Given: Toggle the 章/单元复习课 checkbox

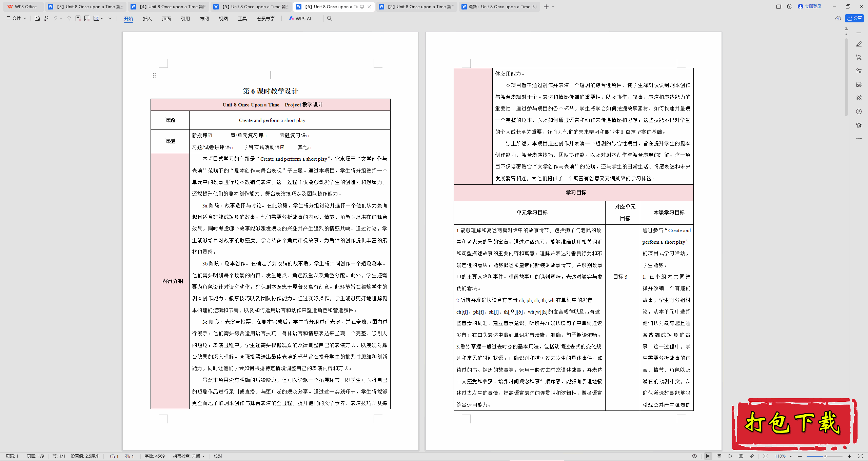Looking at the screenshot, I should (x=265, y=136).
